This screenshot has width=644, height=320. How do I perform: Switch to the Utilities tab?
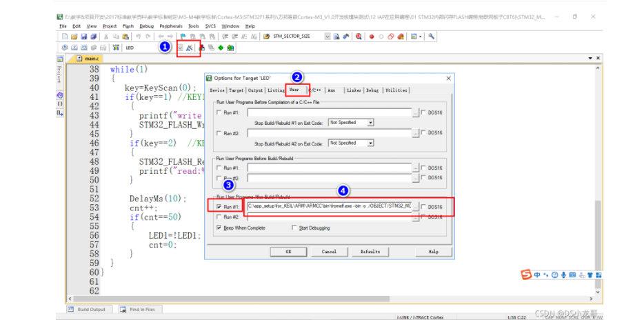pos(396,90)
